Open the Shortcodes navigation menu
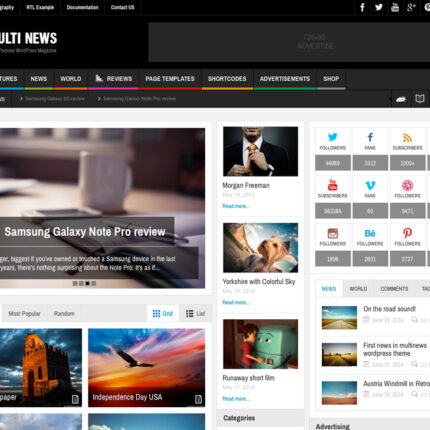The height and width of the screenshot is (430, 430). pyautogui.click(x=227, y=79)
